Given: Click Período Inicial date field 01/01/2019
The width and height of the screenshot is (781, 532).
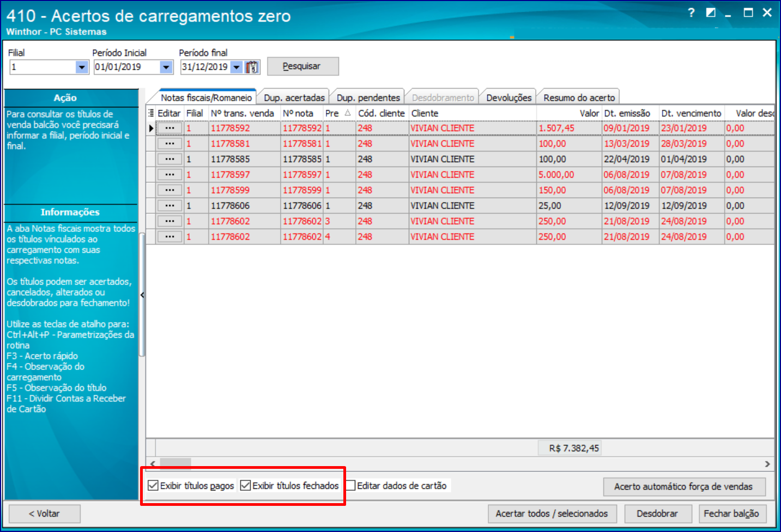Looking at the screenshot, I should (x=126, y=67).
